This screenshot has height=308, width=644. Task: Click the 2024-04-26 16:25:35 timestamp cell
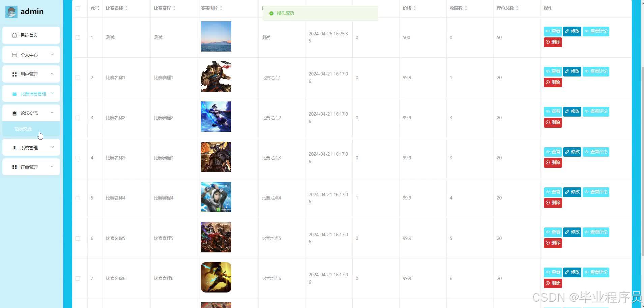click(x=328, y=37)
